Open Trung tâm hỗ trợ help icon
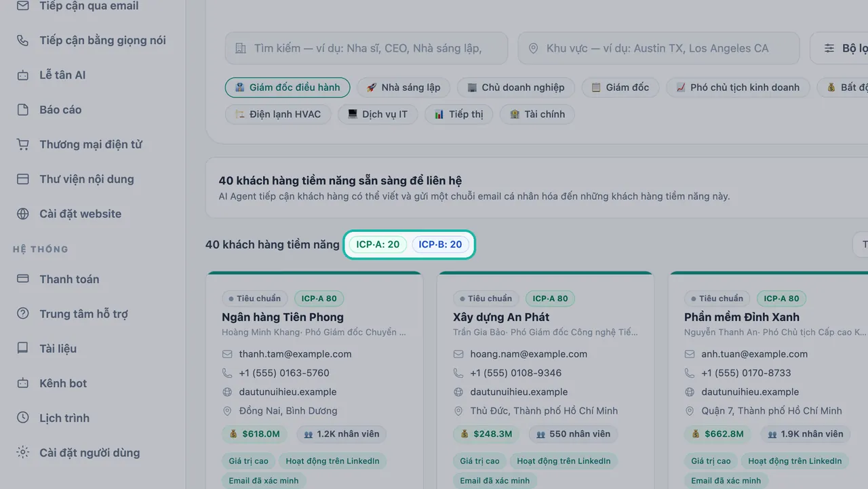This screenshot has width=868, height=489. pyautogui.click(x=23, y=314)
